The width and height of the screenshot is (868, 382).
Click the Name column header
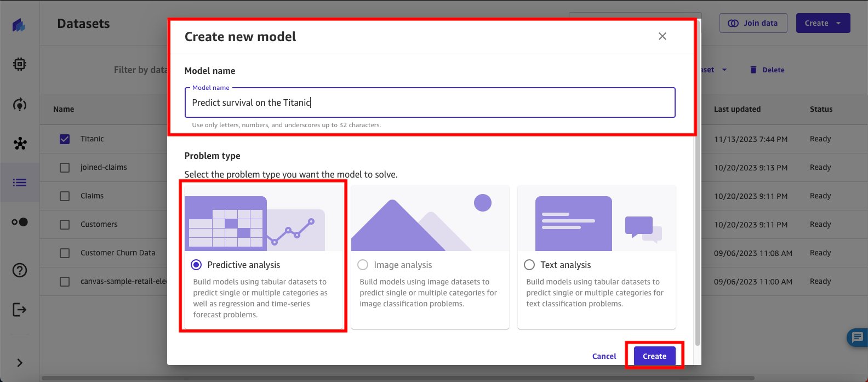coord(64,109)
